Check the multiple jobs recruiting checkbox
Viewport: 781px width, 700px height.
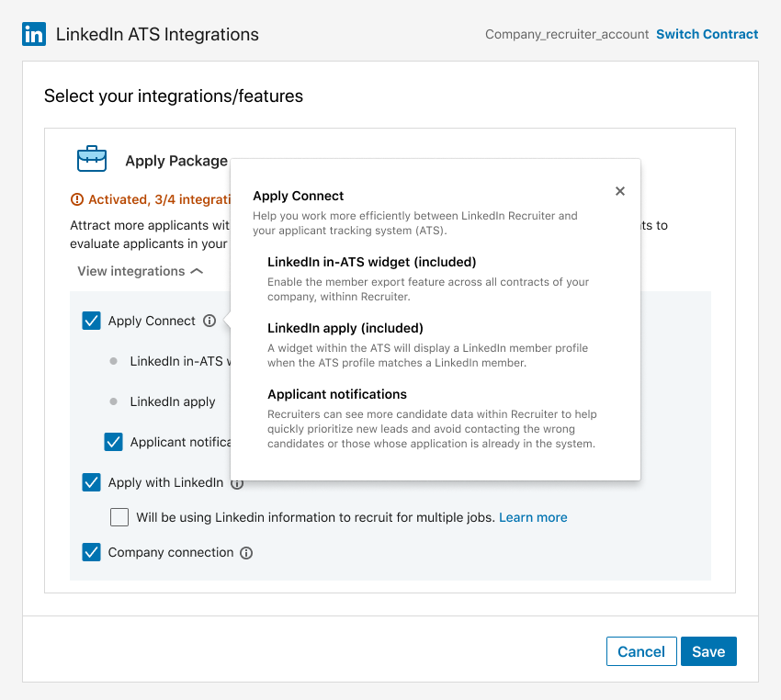119,517
